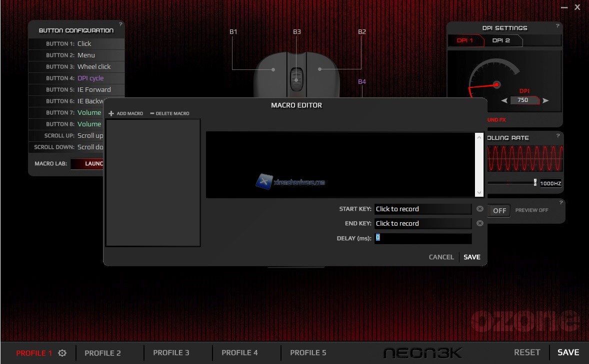
Task: Open Profile 1 settings gear
Action: (62, 353)
